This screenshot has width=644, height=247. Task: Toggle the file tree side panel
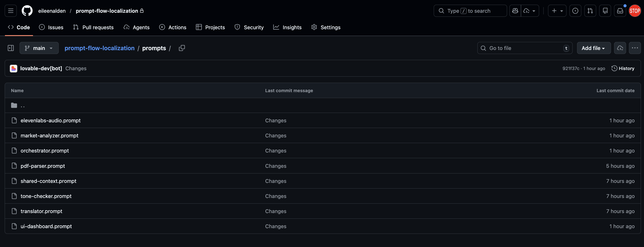click(11, 48)
